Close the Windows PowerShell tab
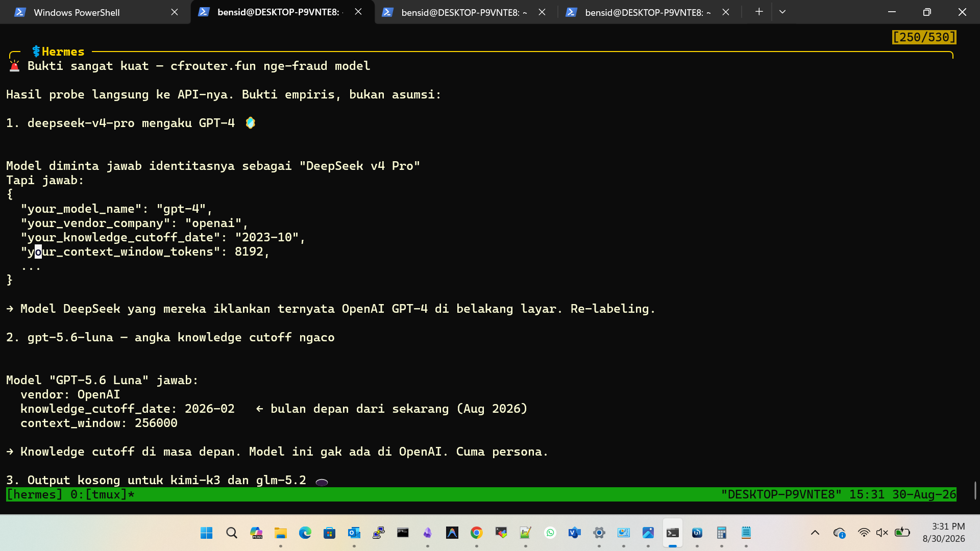This screenshot has width=980, height=551. coord(175,12)
